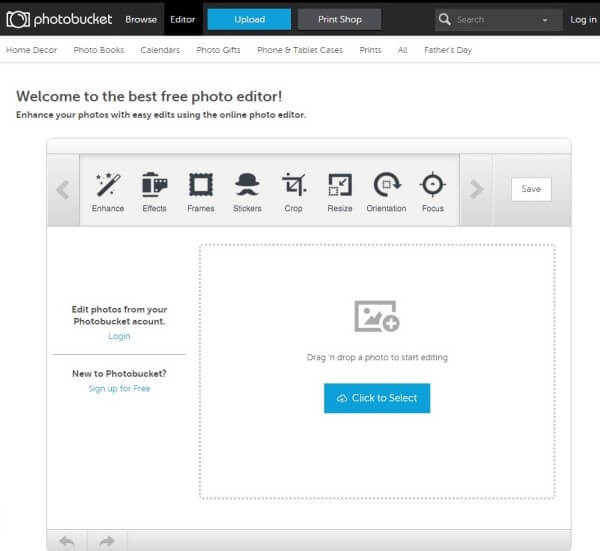Click the Click to Select button
This screenshot has height=551, width=600.
[377, 398]
